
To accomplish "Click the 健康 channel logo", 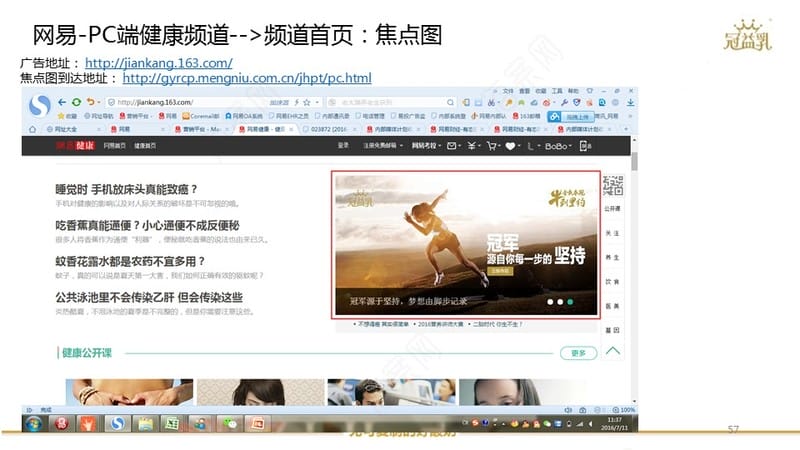I will [75, 145].
